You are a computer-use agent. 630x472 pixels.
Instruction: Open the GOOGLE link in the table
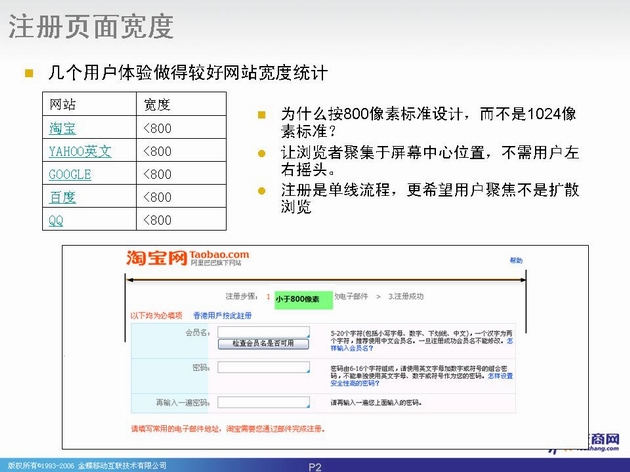pos(70,174)
